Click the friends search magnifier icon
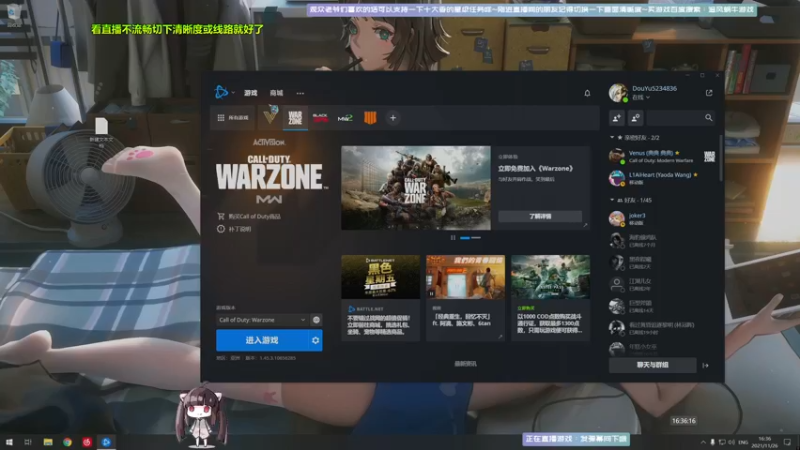 pyautogui.click(x=709, y=118)
